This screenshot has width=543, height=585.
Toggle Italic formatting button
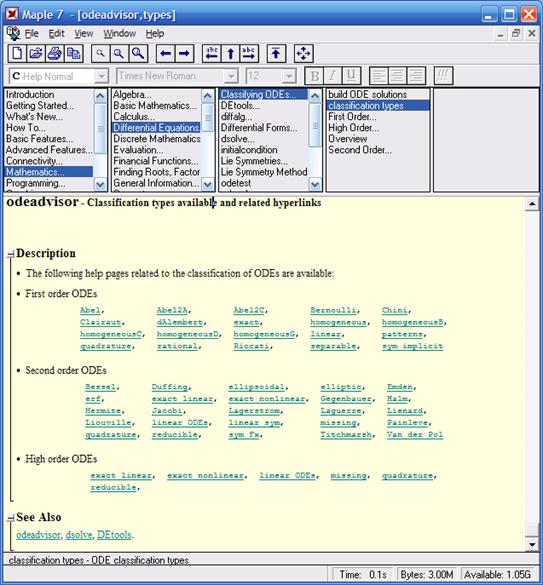point(333,76)
